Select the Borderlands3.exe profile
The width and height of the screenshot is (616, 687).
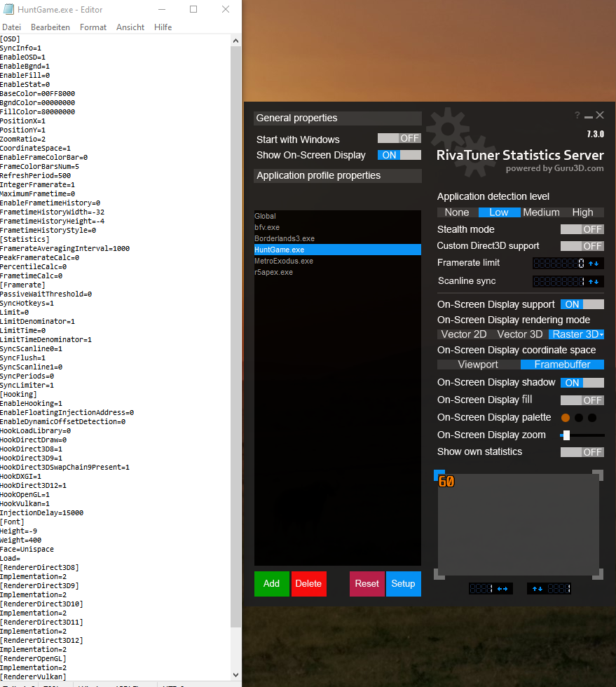coord(337,238)
